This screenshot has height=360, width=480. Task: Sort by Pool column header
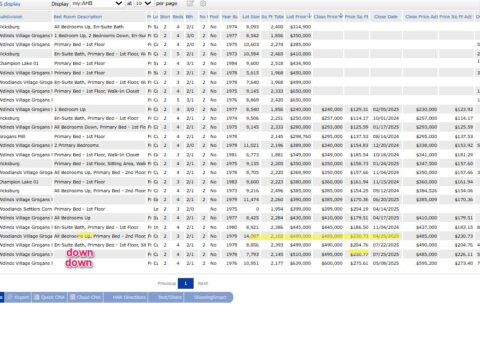(214, 17)
